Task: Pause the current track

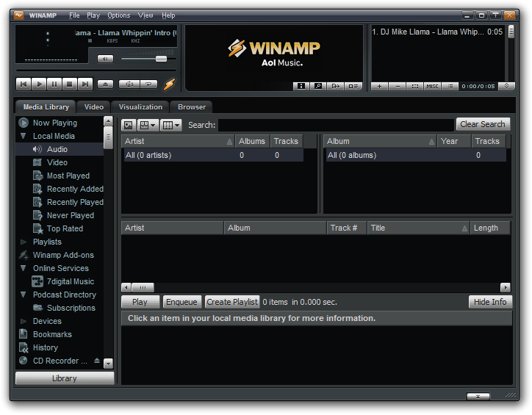Action: pyautogui.click(x=54, y=84)
